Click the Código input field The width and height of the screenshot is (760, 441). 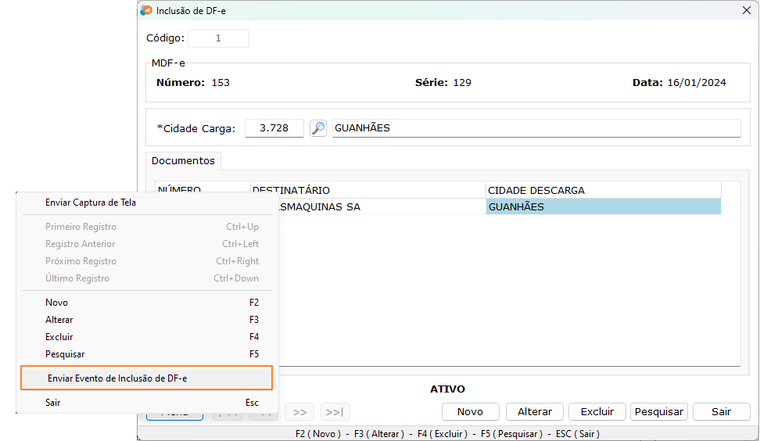[219, 38]
